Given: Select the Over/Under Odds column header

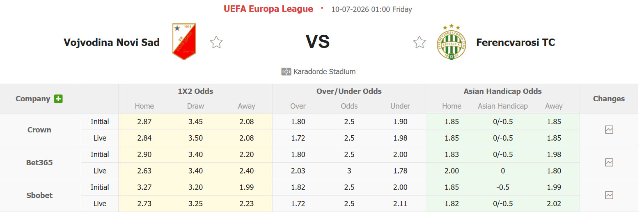Looking at the screenshot, I should click(349, 91).
